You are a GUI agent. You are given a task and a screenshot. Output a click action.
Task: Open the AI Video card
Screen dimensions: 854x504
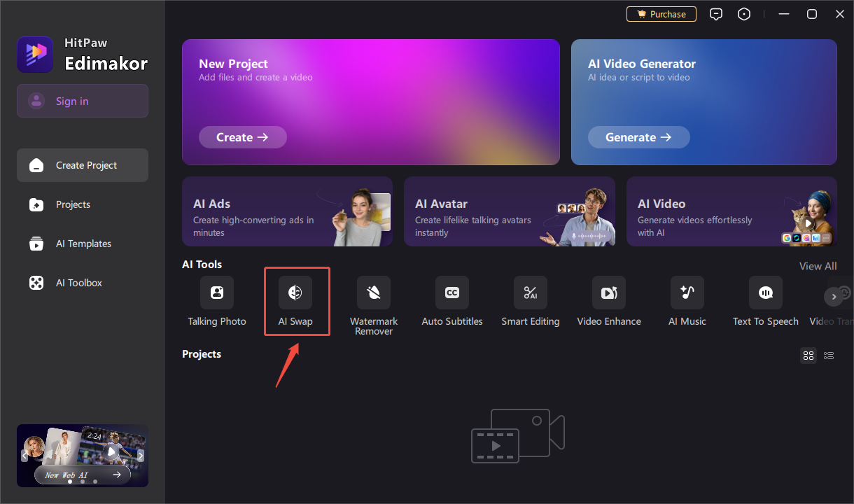tap(731, 211)
